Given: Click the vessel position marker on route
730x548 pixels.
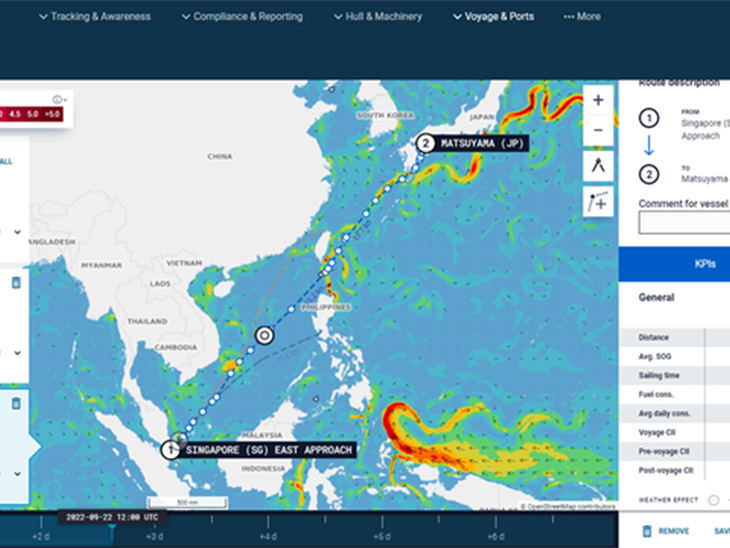Looking at the screenshot, I should [x=264, y=335].
